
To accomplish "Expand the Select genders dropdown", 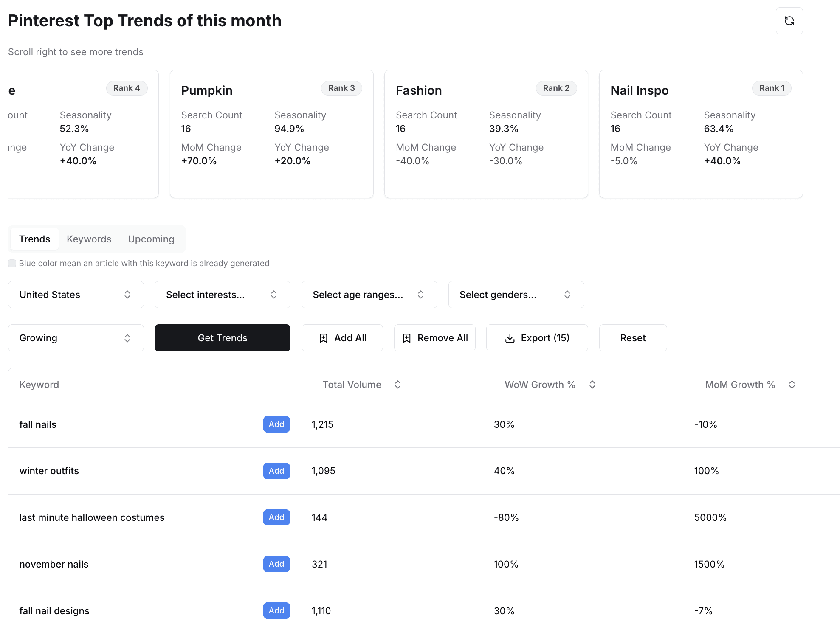I will [516, 295].
